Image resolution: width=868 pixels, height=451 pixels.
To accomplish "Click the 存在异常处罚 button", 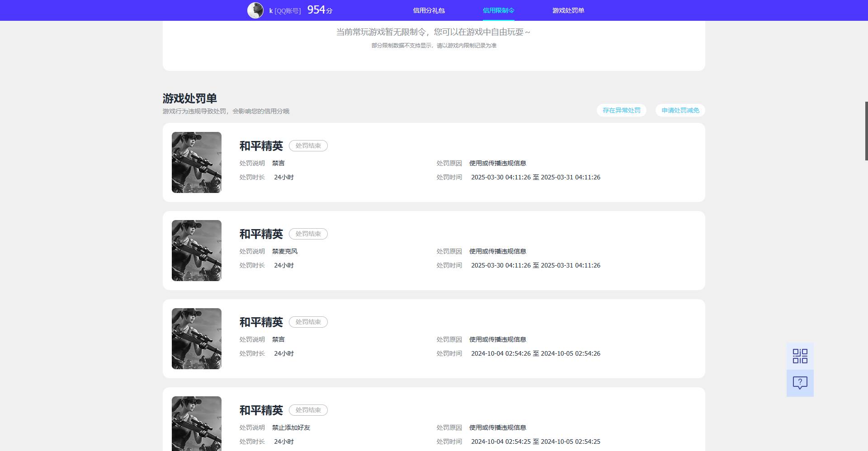I will [622, 110].
